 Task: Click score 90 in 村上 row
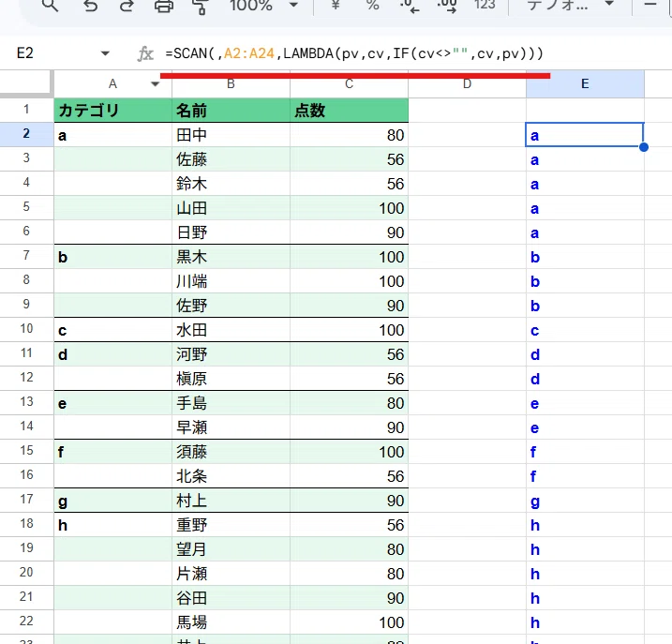pyautogui.click(x=350, y=501)
